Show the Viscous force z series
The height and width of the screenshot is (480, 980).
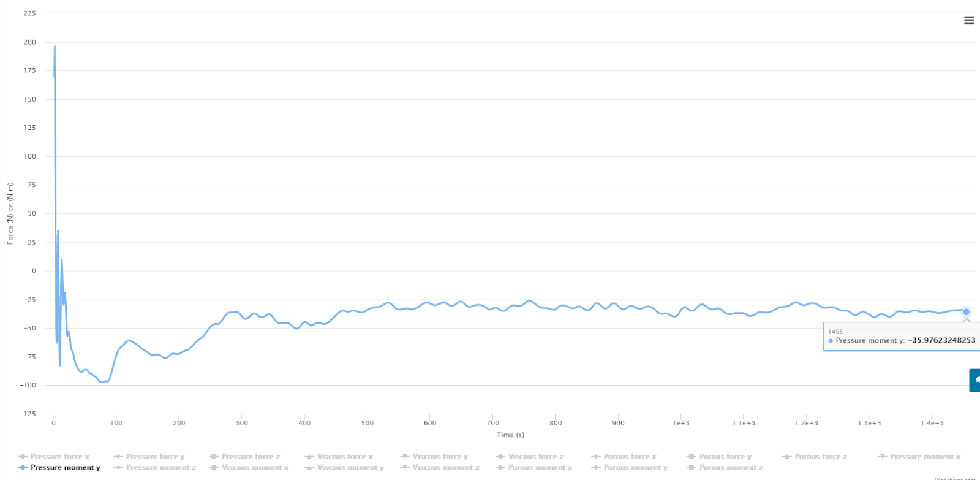point(535,457)
